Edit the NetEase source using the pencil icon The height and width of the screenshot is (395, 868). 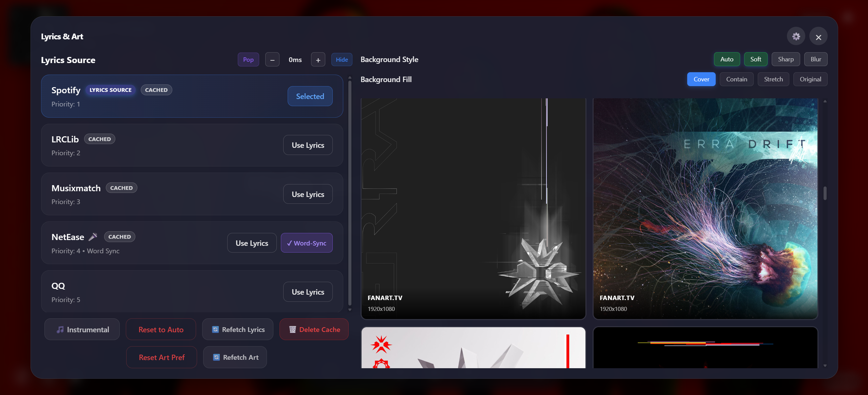[93, 237]
